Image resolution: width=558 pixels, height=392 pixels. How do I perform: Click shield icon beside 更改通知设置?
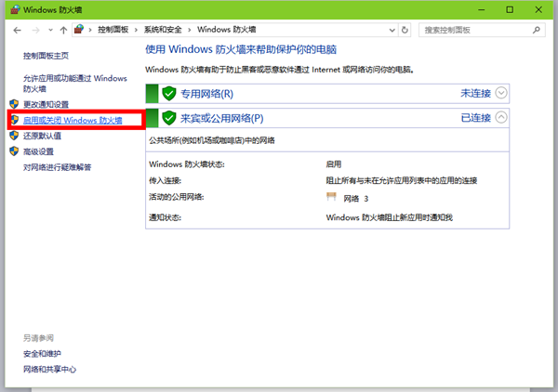pyautogui.click(x=14, y=104)
